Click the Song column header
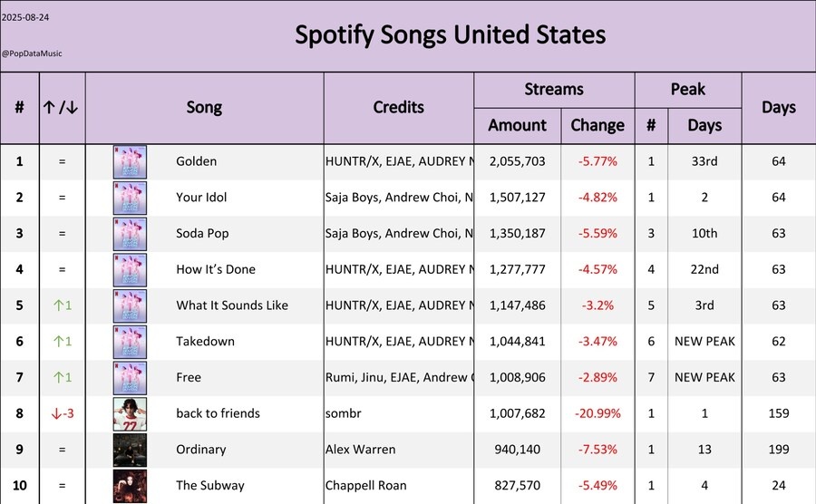 (x=204, y=107)
